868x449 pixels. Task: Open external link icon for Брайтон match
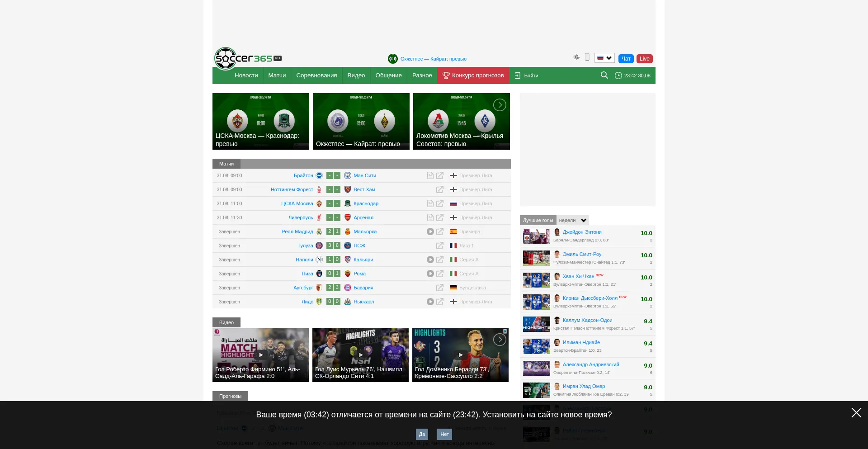pos(440,175)
